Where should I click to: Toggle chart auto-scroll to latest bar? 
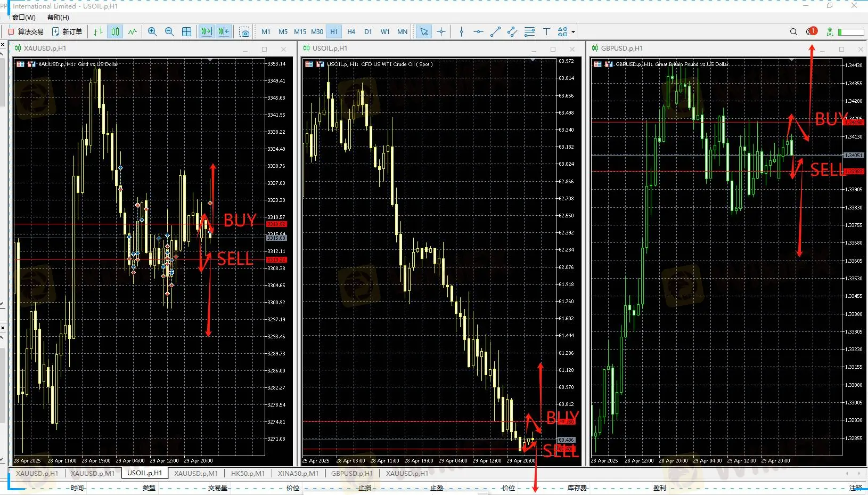click(206, 32)
